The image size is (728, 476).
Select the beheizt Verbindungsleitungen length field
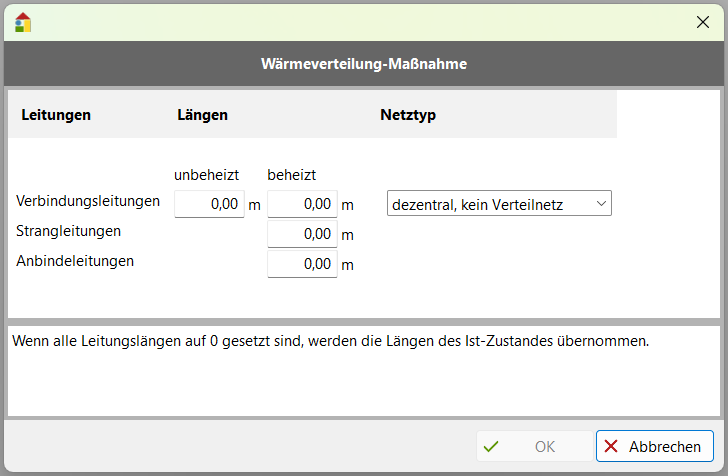click(x=302, y=204)
